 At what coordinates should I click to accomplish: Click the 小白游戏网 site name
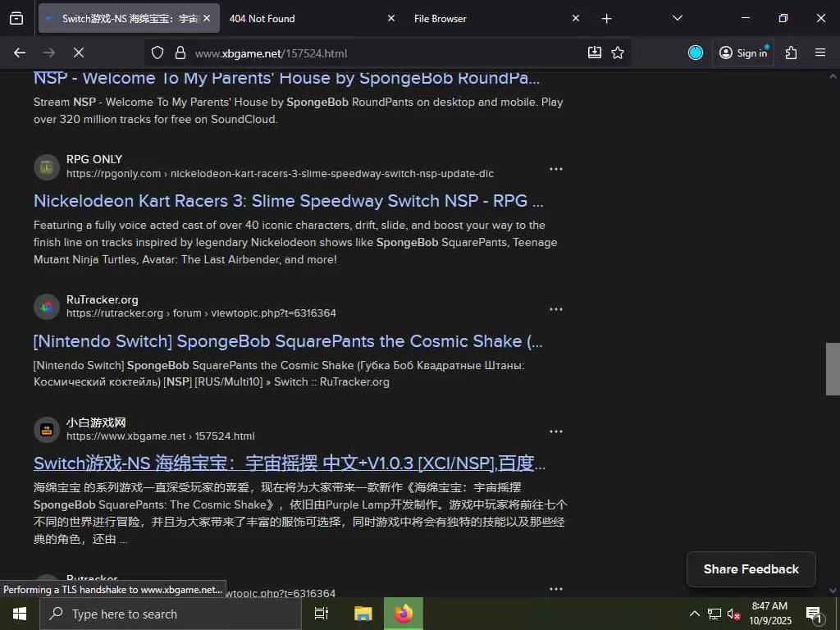tap(96, 422)
